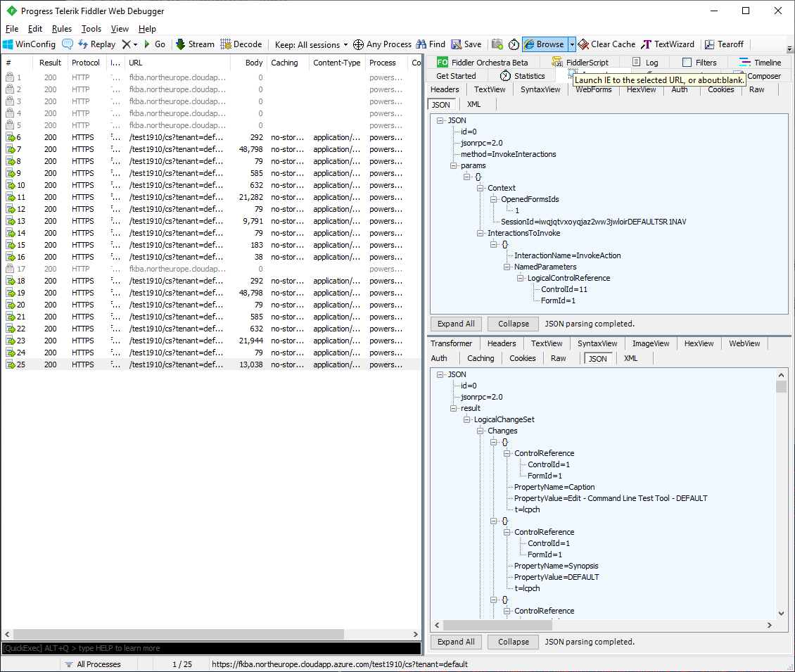Switch to response Transformer tab
795x672 pixels.
[x=451, y=343]
